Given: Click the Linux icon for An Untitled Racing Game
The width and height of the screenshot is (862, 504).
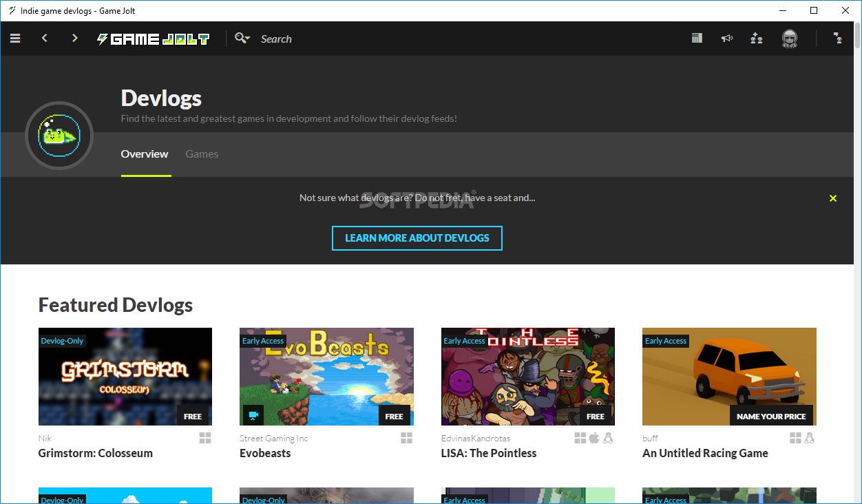Looking at the screenshot, I should 810,438.
